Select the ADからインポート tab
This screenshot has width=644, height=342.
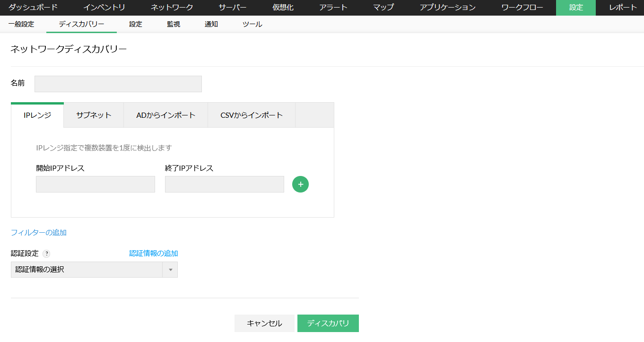[x=165, y=115]
